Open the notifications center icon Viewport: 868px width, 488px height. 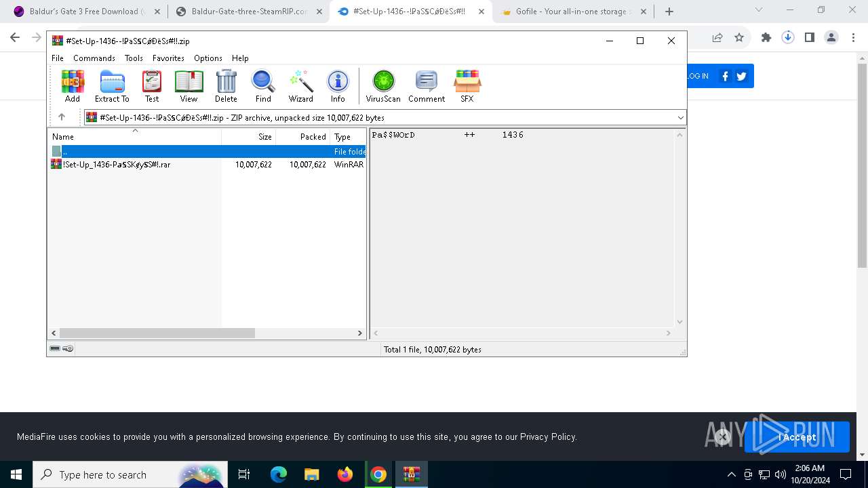[846, 474]
